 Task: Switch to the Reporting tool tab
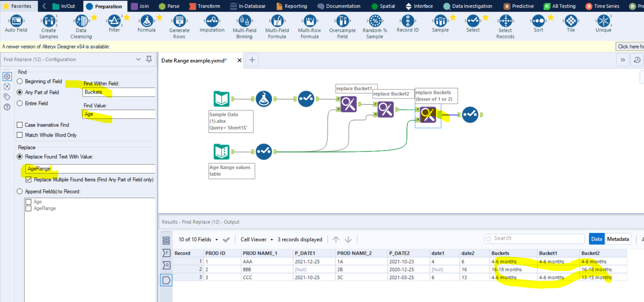pyautogui.click(x=292, y=6)
